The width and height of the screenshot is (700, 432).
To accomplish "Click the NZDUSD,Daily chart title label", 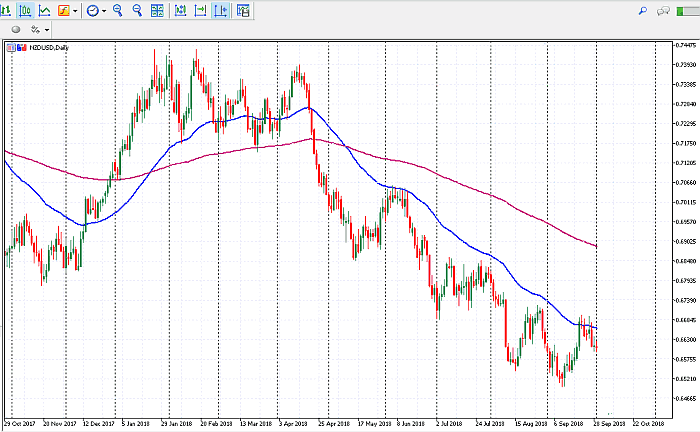I will click(x=47, y=48).
